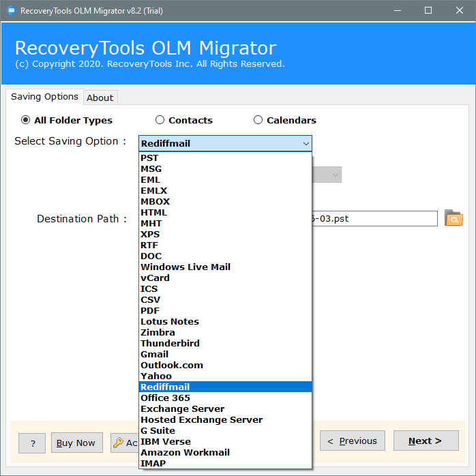Pick G Suite option
This screenshot has width=476, height=476.
tap(225, 431)
